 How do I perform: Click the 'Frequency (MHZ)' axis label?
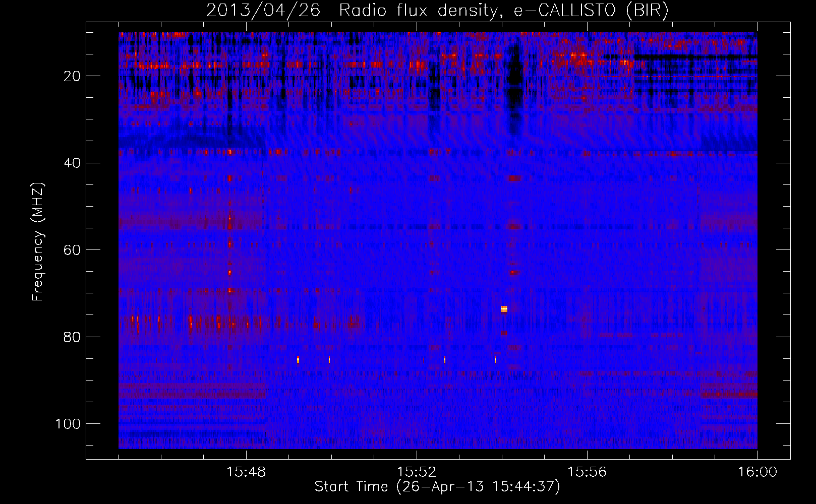(x=38, y=242)
